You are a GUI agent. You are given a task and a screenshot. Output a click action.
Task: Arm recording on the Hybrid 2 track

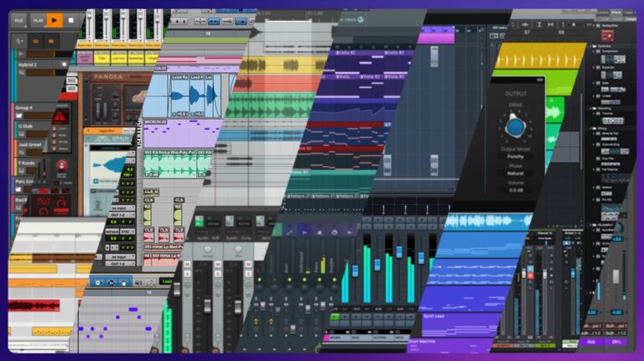coord(64,65)
